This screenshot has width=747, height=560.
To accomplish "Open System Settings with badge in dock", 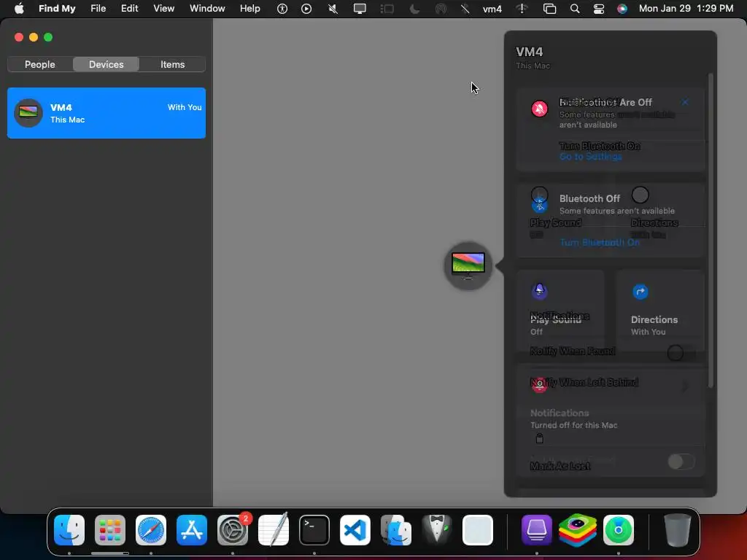I will [x=233, y=530].
